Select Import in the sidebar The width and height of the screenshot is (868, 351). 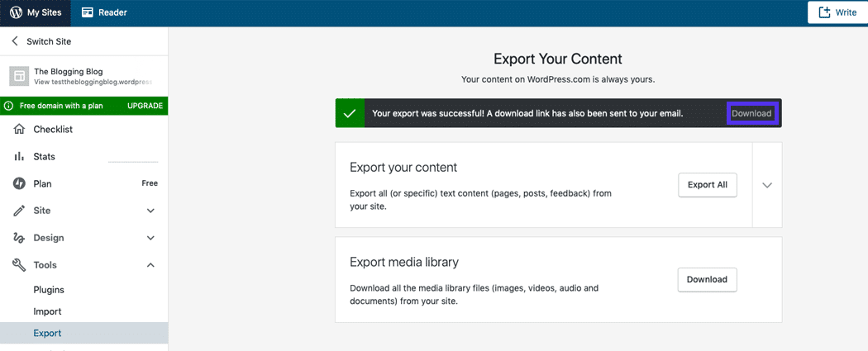click(47, 311)
